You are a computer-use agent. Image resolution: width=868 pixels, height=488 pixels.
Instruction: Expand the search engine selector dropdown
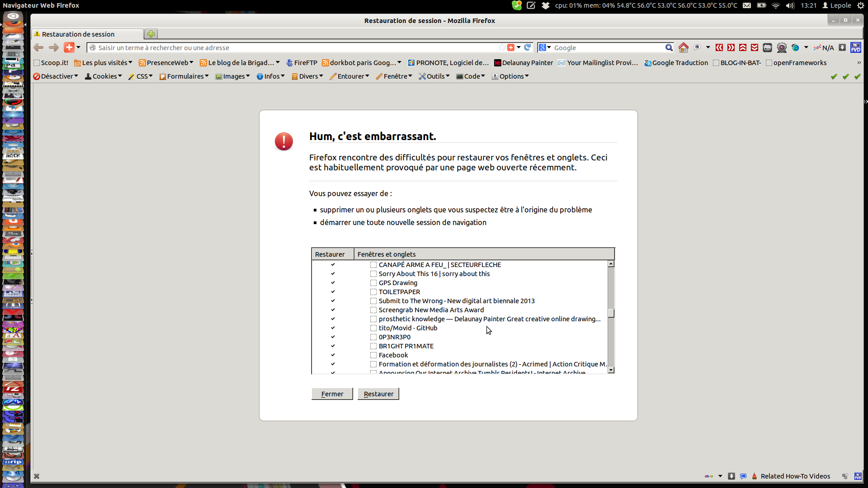point(545,47)
